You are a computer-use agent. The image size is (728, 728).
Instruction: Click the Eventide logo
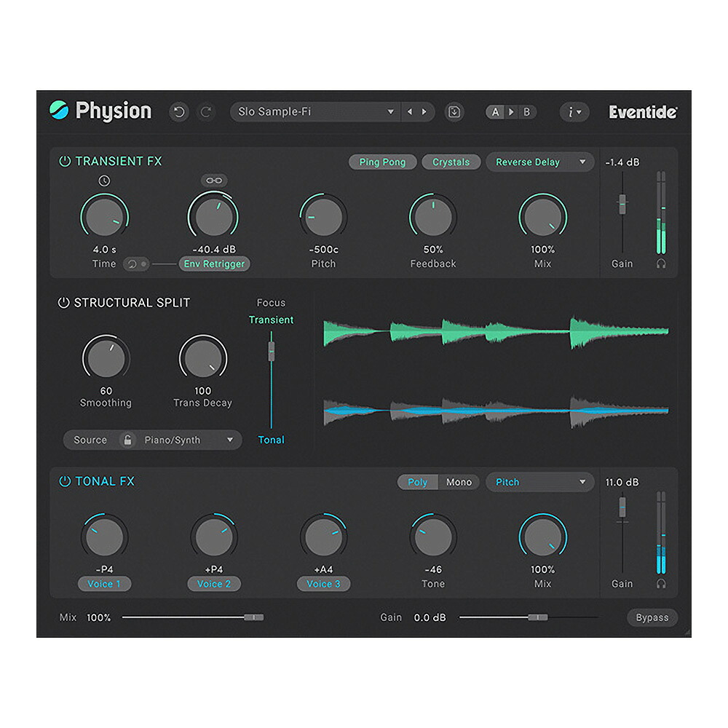(x=644, y=112)
